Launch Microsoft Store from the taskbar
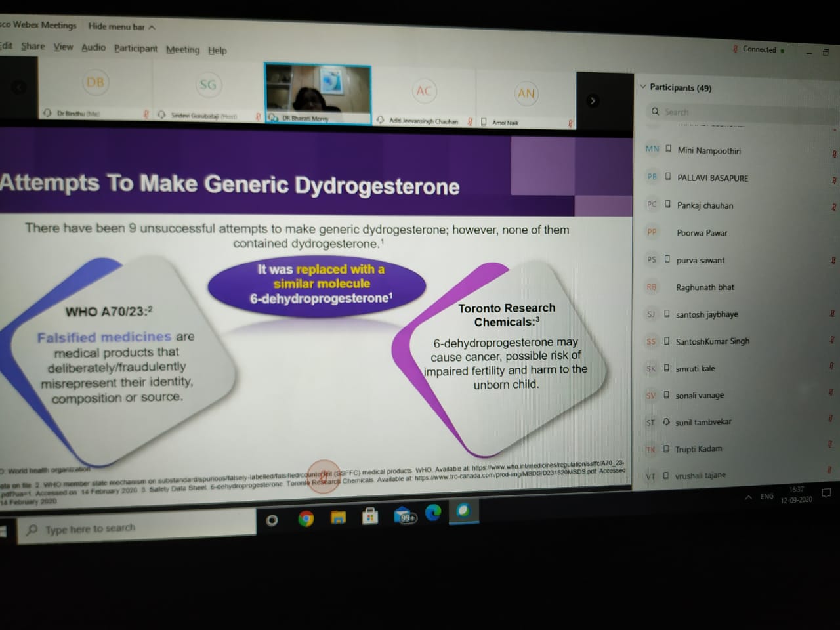The height and width of the screenshot is (630, 840). pyautogui.click(x=370, y=517)
